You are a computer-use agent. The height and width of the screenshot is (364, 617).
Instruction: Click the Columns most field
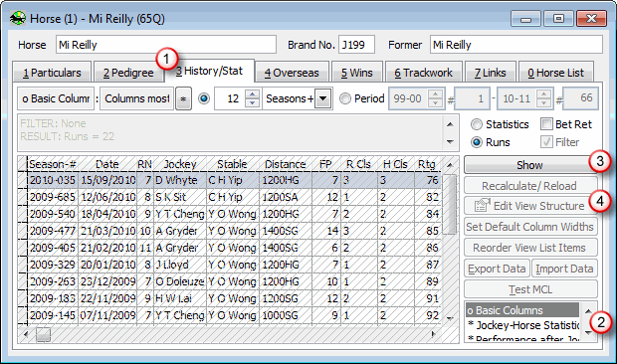coord(136,98)
